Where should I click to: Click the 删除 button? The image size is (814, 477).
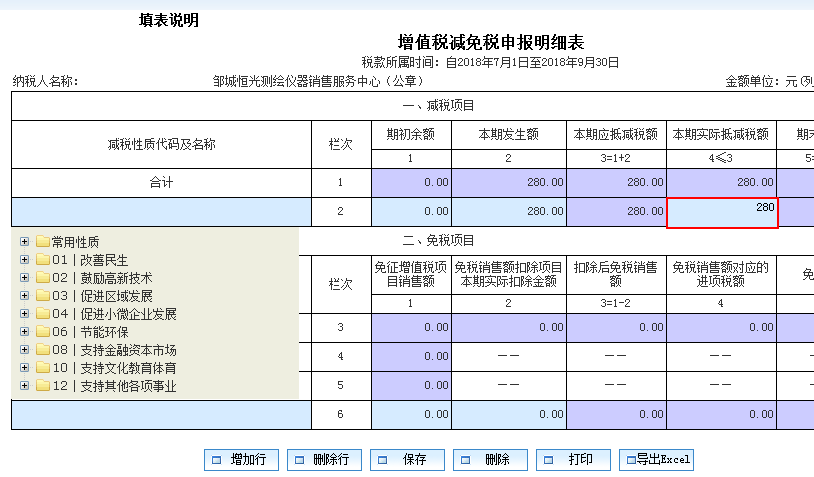coord(491,460)
